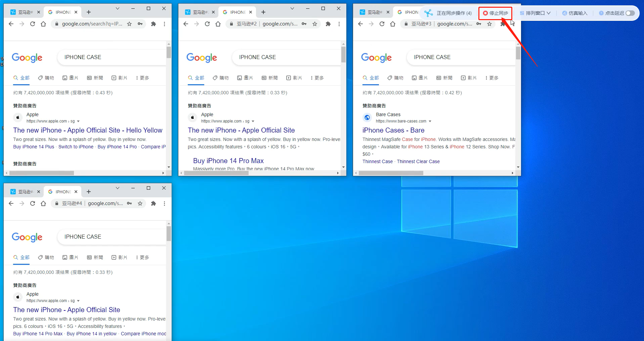Go forward in 亚马逊#4 window
This screenshot has height=341, width=644.
coord(22,203)
